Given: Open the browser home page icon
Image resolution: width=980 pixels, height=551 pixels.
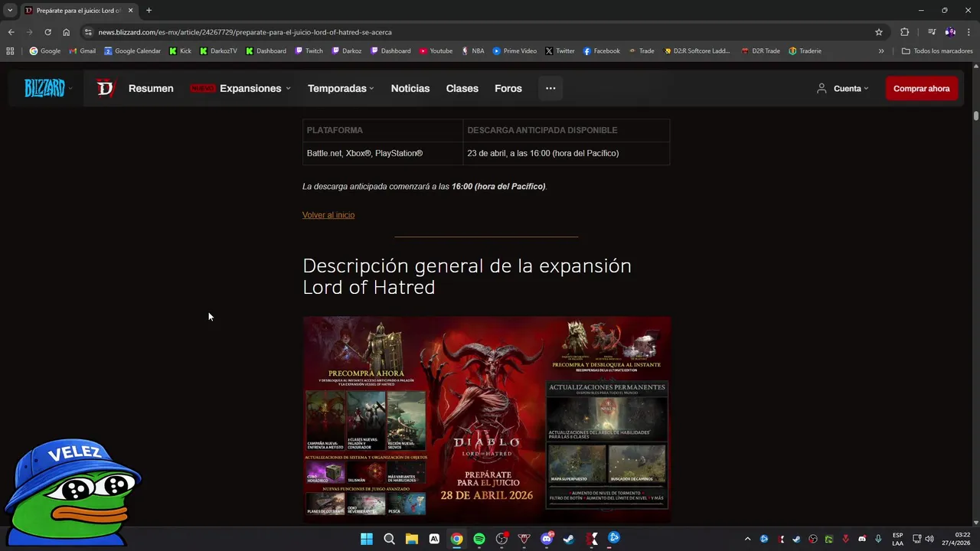Looking at the screenshot, I should (66, 32).
